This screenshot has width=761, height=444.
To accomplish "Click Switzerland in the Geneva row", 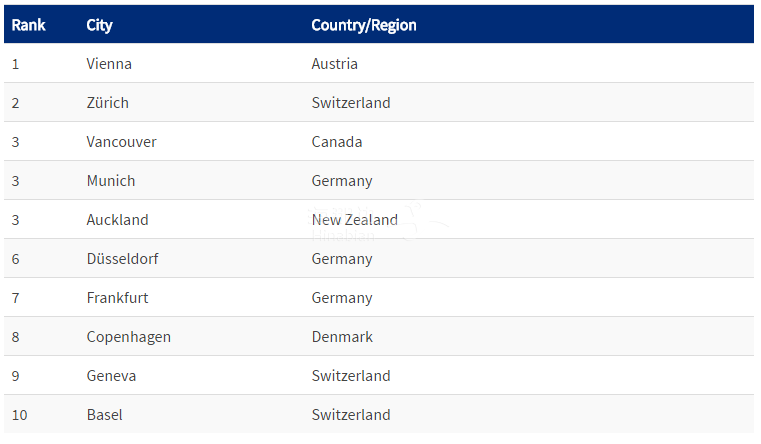I will click(351, 376).
